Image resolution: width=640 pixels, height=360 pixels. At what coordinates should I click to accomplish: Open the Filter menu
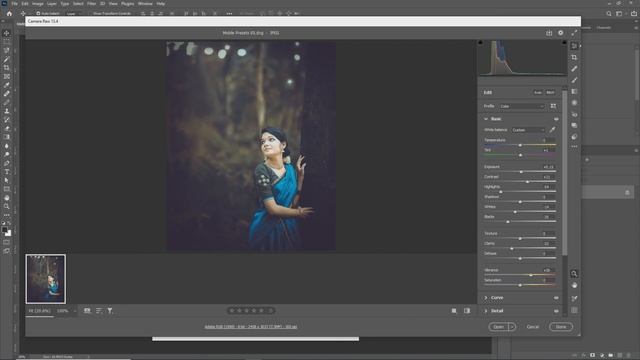coord(91,4)
